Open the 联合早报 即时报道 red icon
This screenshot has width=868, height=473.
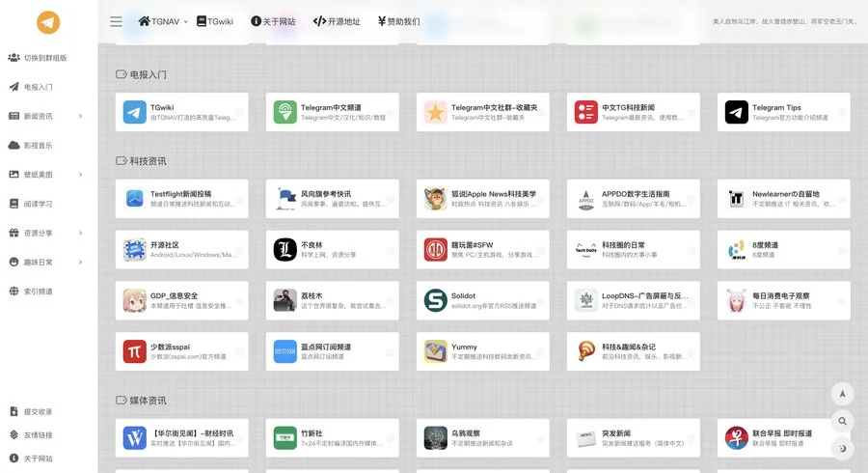coord(737,438)
